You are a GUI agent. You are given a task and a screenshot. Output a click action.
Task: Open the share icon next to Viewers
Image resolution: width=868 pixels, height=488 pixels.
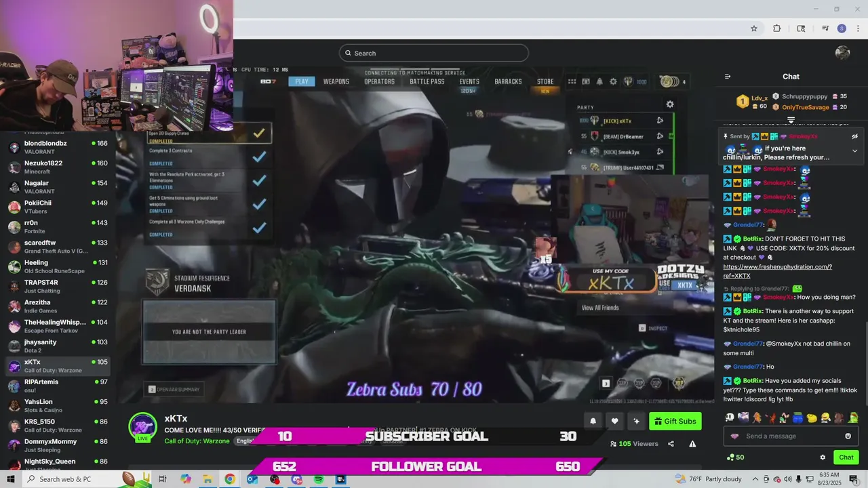tap(671, 444)
